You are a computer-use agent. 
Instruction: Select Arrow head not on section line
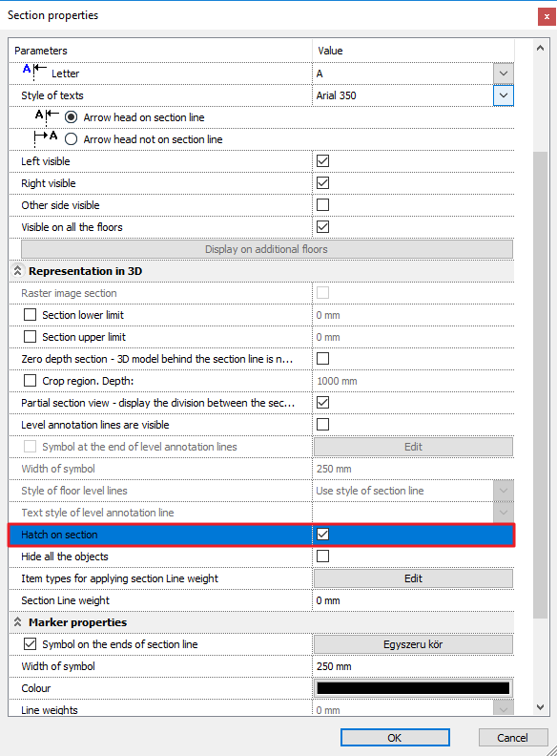(71, 139)
